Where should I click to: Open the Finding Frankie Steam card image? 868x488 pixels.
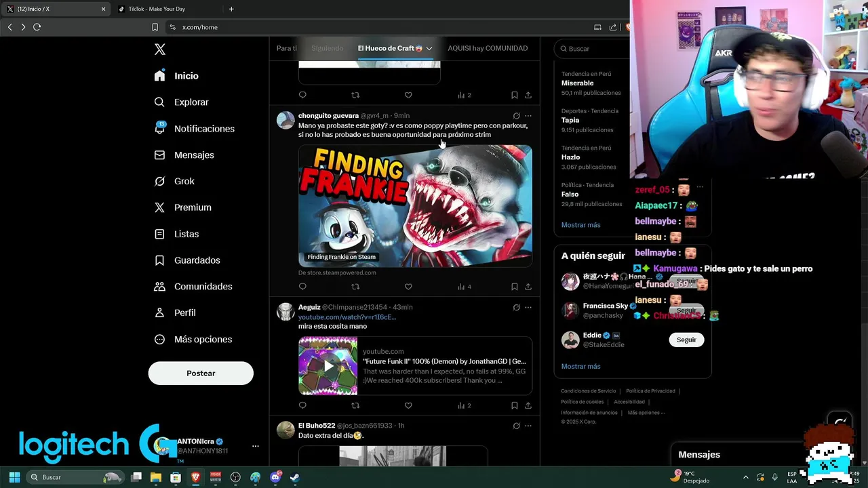click(415, 206)
